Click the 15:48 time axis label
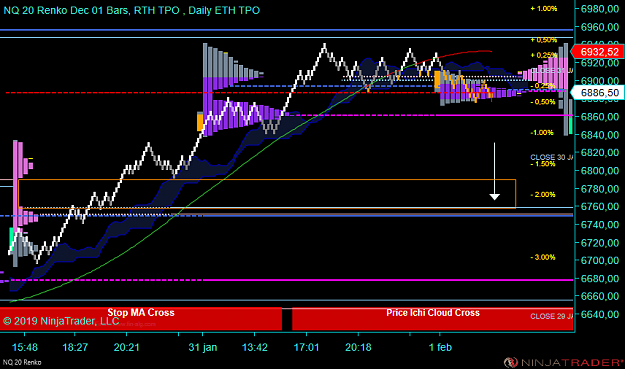 pos(25,347)
